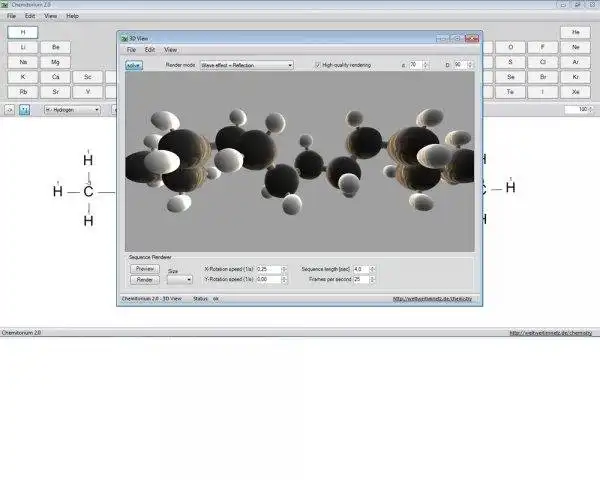This screenshot has height=480, width=600.
Task: Click the 3D View window title icon
Action: (x=124, y=38)
